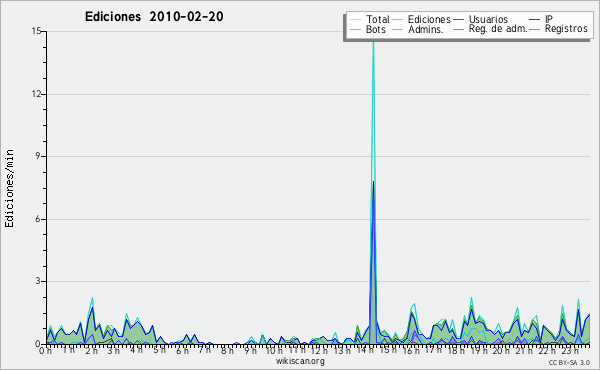The width and height of the screenshot is (600, 370).
Task: Click the '10 h' x-axis label
Action: pos(274,350)
